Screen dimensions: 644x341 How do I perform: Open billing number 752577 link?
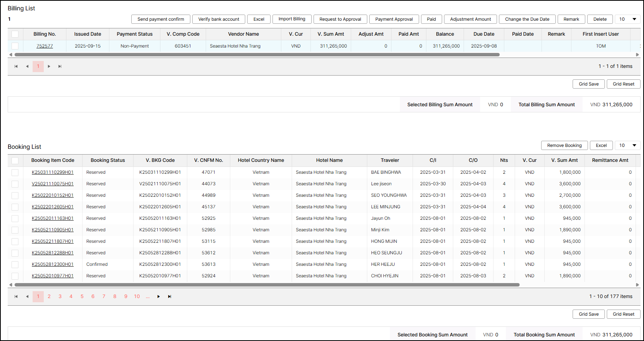(x=45, y=46)
